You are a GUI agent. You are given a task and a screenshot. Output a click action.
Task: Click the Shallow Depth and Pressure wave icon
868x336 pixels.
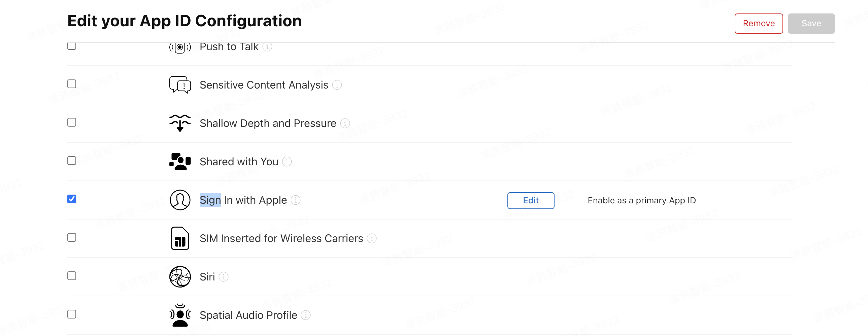180,123
